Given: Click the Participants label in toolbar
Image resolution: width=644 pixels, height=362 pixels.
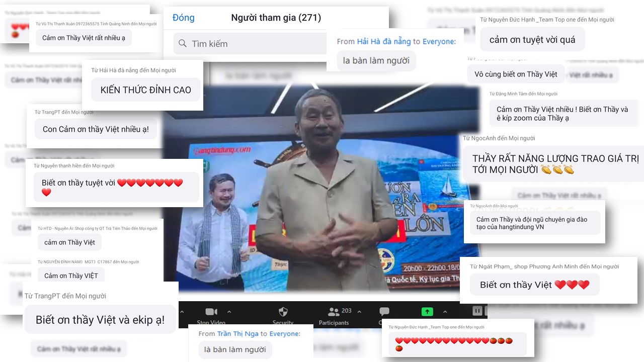Looking at the screenshot, I should (x=334, y=323).
